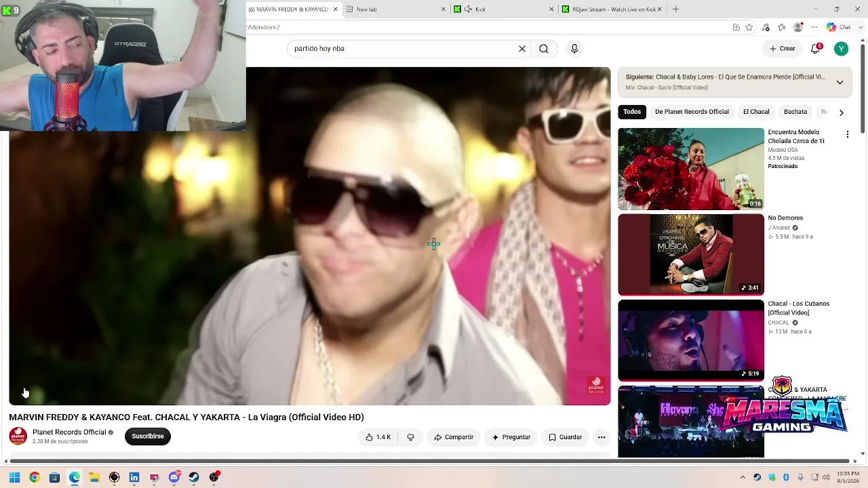Open the Edge favorites list
Viewport: 868px width, 488px height.
coord(782,27)
